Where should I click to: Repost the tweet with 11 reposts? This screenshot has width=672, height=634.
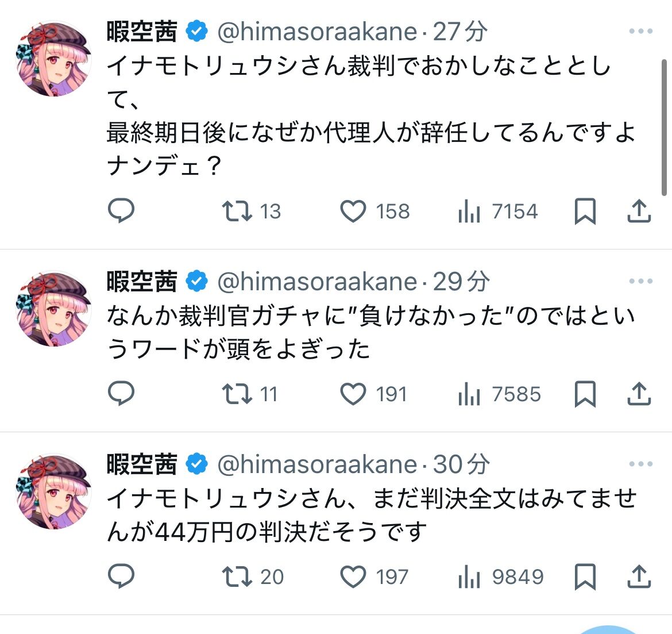click(237, 394)
